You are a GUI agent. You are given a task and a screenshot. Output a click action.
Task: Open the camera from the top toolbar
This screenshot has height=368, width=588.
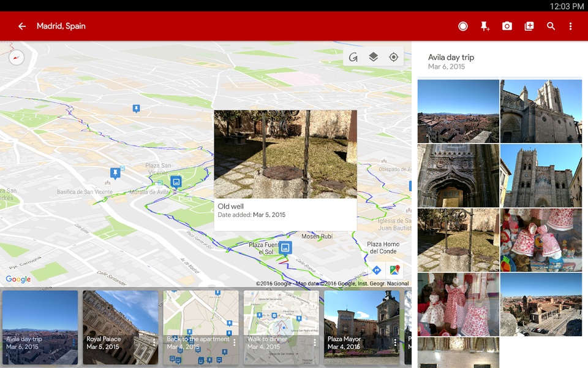click(507, 26)
